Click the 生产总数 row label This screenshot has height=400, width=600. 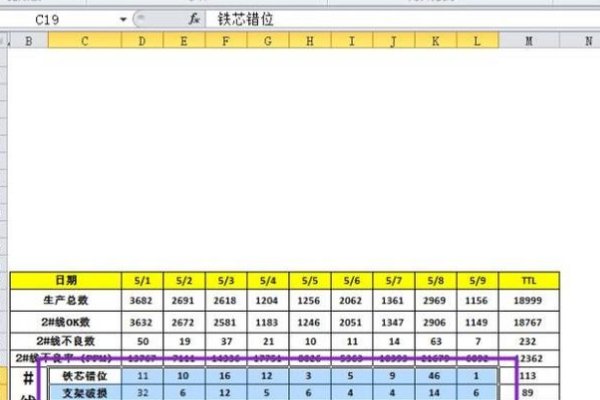point(66,300)
